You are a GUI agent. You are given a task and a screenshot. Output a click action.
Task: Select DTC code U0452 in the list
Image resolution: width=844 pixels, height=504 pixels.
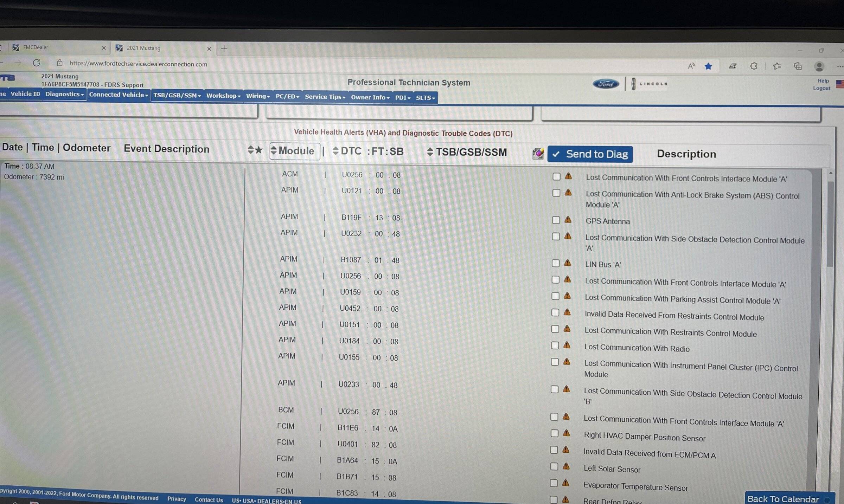click(350, 308)
